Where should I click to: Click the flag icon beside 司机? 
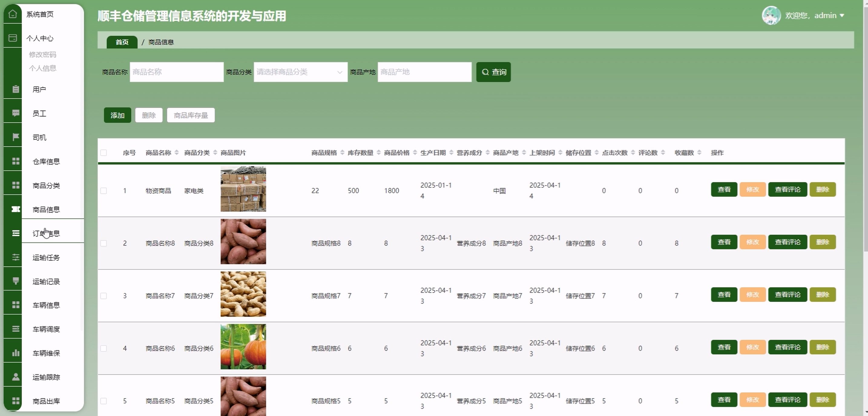click(x=15, y=137)
